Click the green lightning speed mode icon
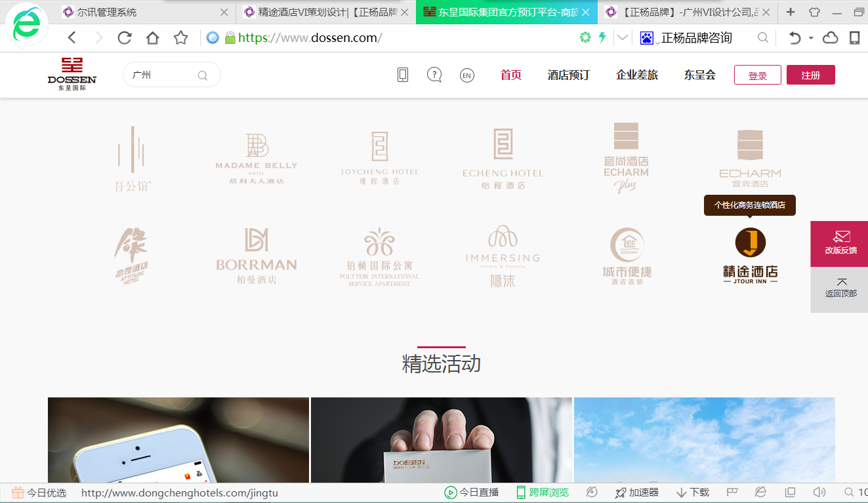Image resolution: width=868 pixels, height=503 pixels. click(602, 37)
